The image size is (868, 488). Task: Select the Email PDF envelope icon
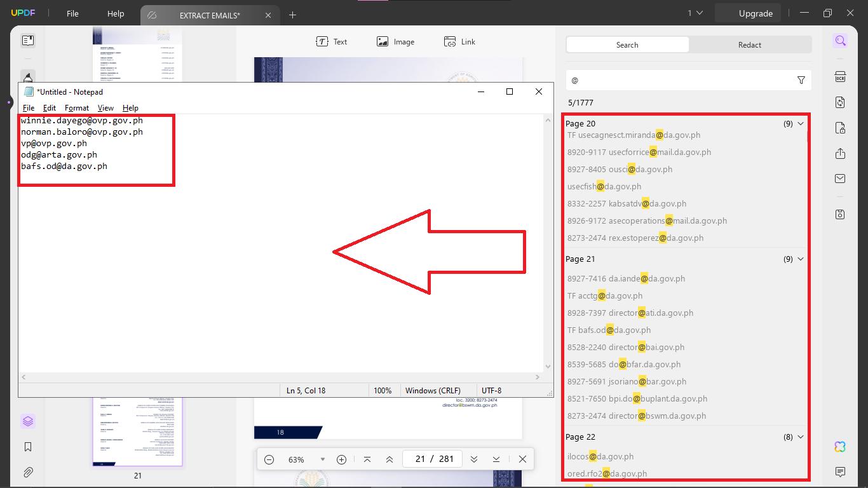840,179
